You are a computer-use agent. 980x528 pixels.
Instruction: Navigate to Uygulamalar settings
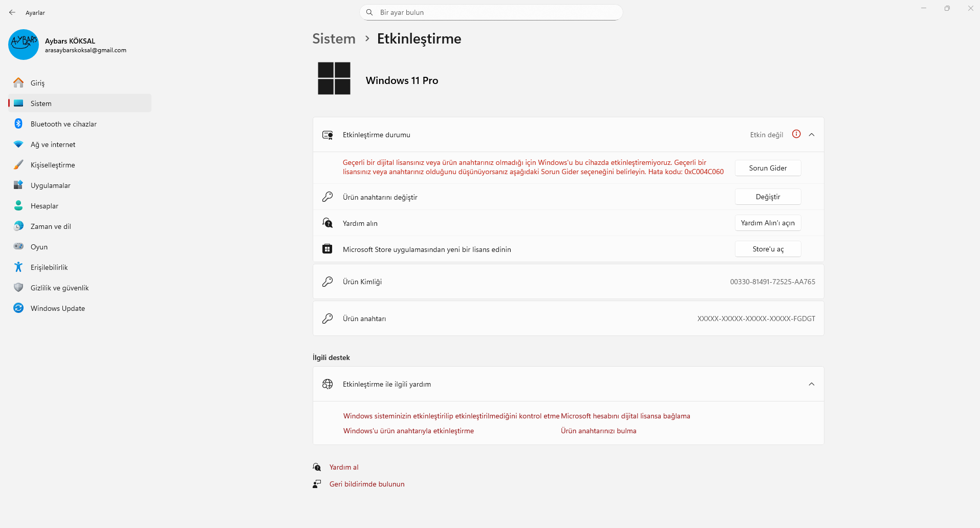coord(80,185)
